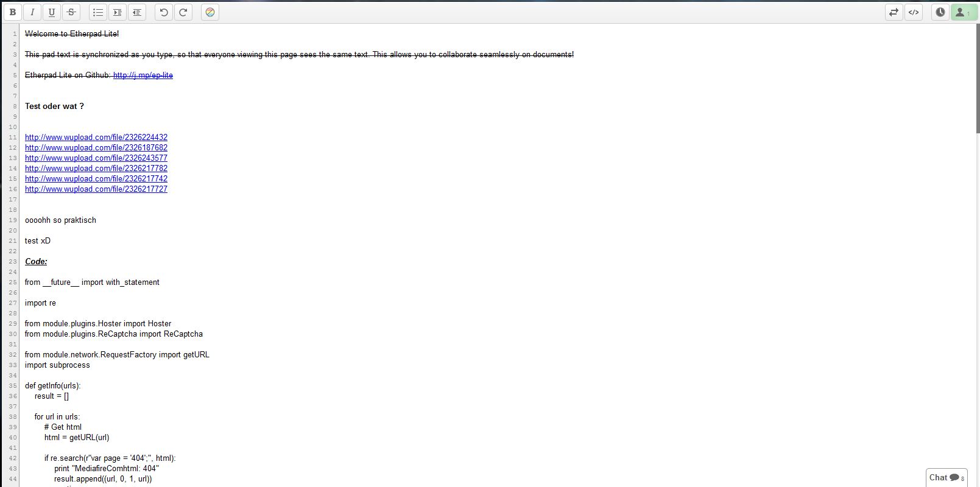This screenshot has width=980, height=487.
Task: Open the embed code panel
Action: pyautogui.click(x=913, y=12)
